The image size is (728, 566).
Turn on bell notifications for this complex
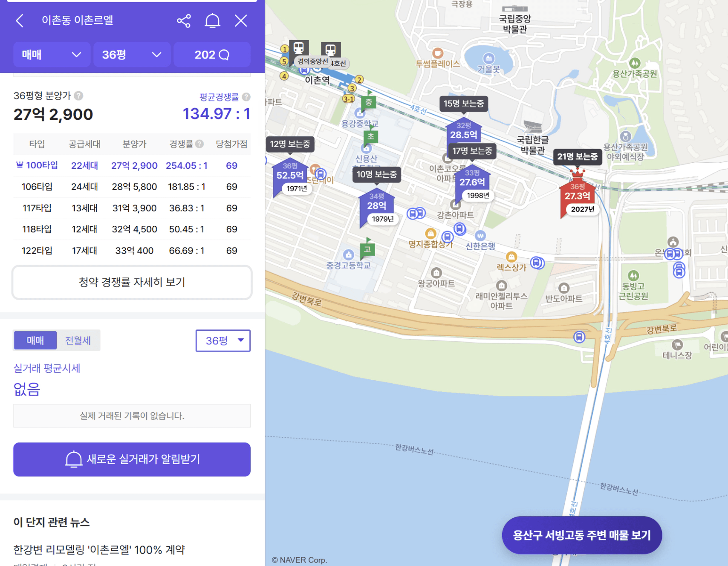coord(212,21)
